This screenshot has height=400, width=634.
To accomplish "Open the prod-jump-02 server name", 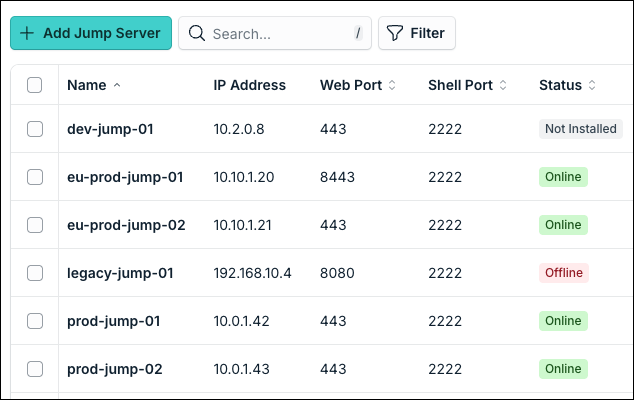I will tap(115, 369).
